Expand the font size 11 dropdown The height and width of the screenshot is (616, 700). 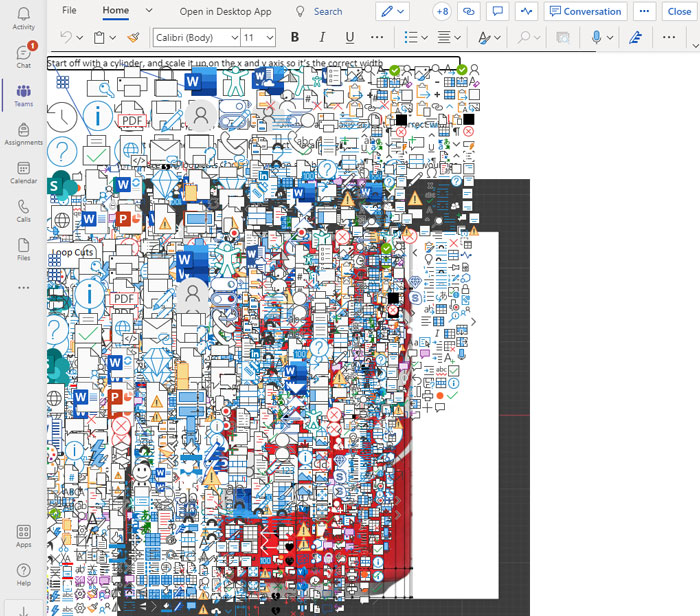point(258,38)
